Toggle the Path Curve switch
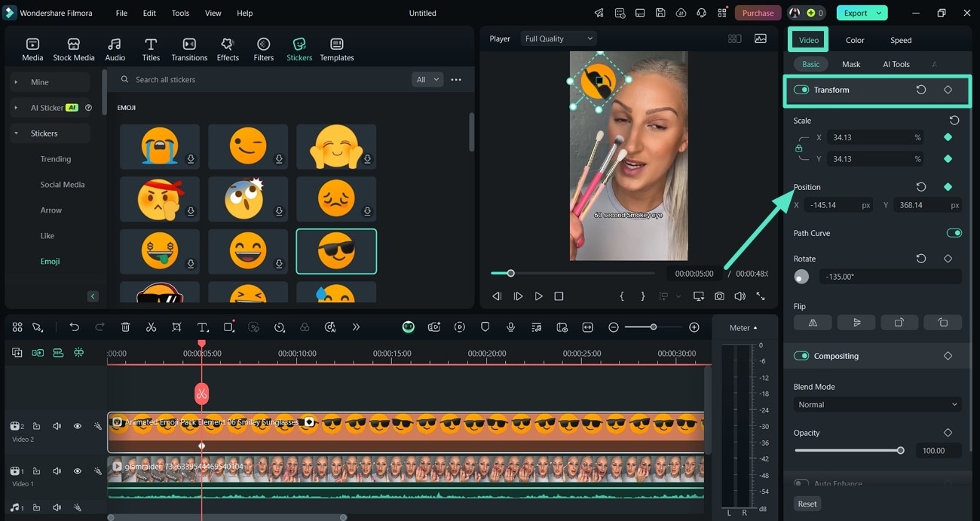 tap(954, 233)
